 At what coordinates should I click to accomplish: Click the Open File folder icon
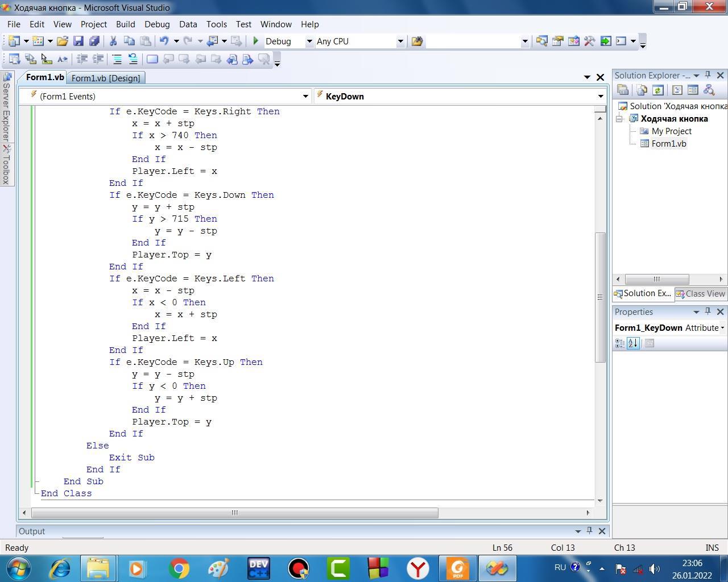click(63, 41)
